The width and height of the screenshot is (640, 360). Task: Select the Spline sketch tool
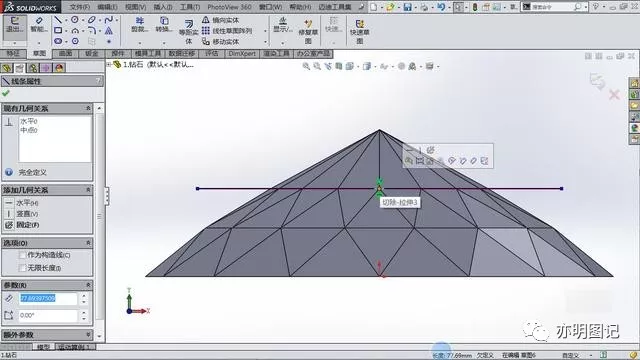tap(109, 20)
